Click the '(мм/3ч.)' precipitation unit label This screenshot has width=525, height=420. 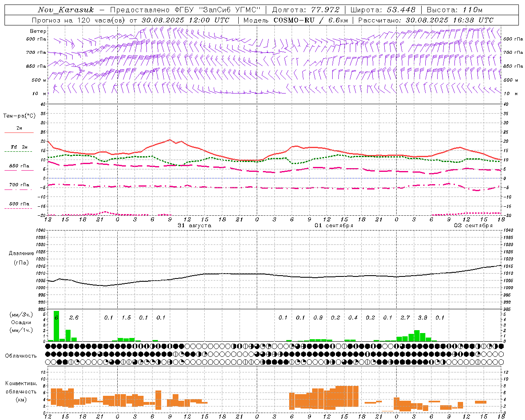pos(21,315)
